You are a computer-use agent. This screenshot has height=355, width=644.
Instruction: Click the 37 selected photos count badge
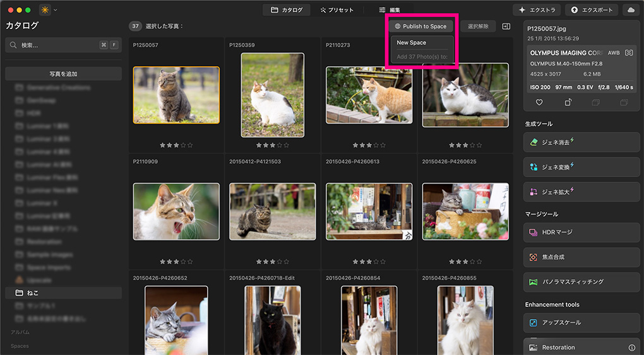[135, 26]
